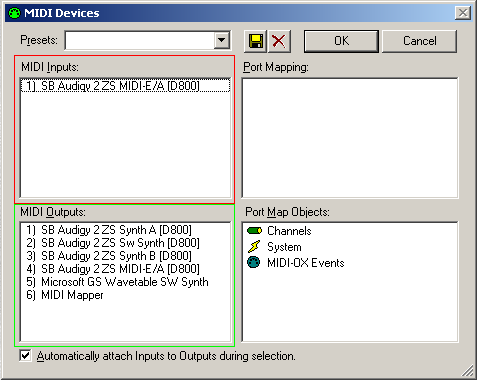Delete the preset with the red X icon

pyautogui.click(x=279, y=41)
